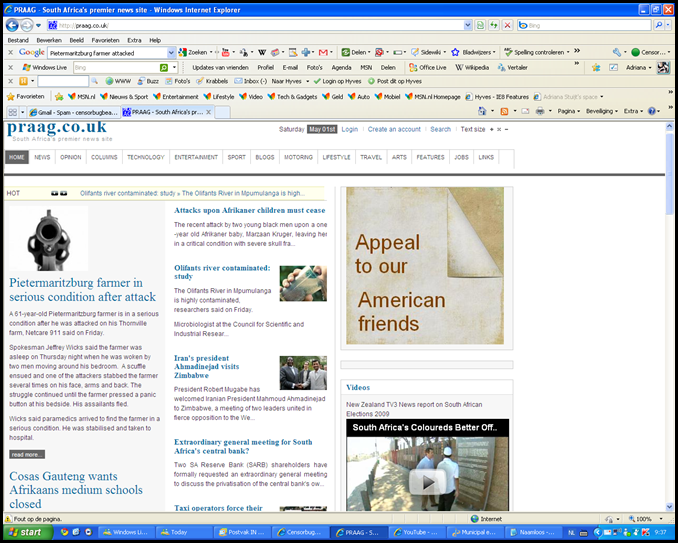Open the address bar dropdown arrow

pos(467,26)
